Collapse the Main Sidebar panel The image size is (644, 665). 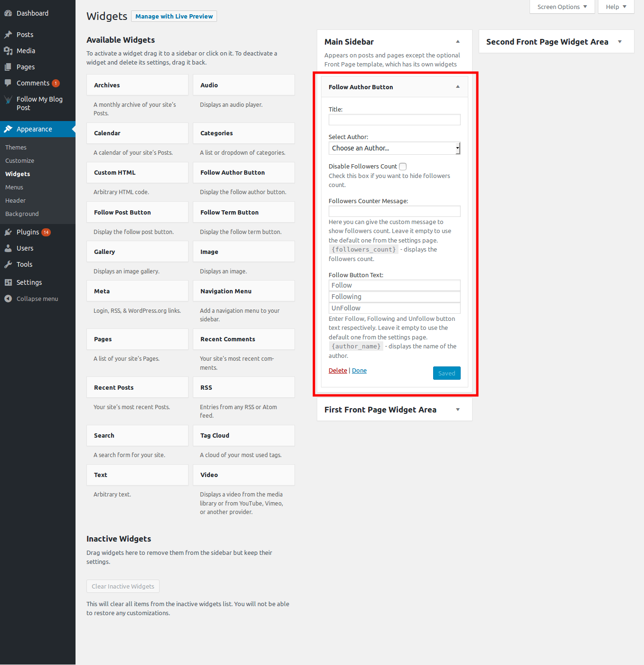(457, 42)
